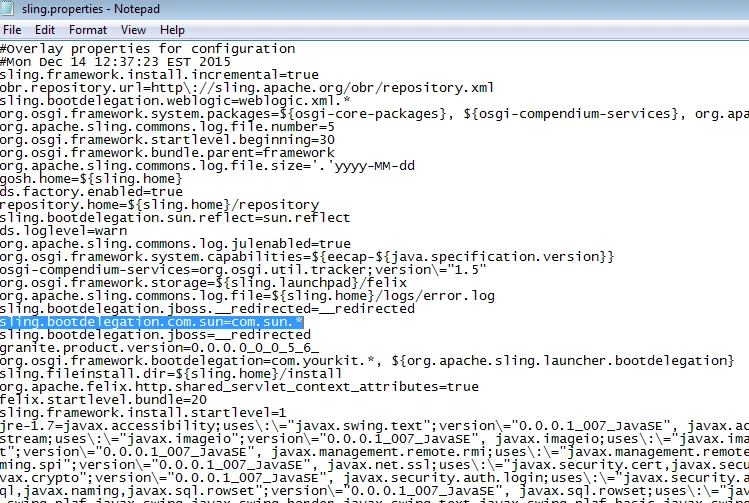The height and width of the screenshot is (503, 749).
Task: Click the gosh.home=${sling.home} line
Action: click(91, 179)
